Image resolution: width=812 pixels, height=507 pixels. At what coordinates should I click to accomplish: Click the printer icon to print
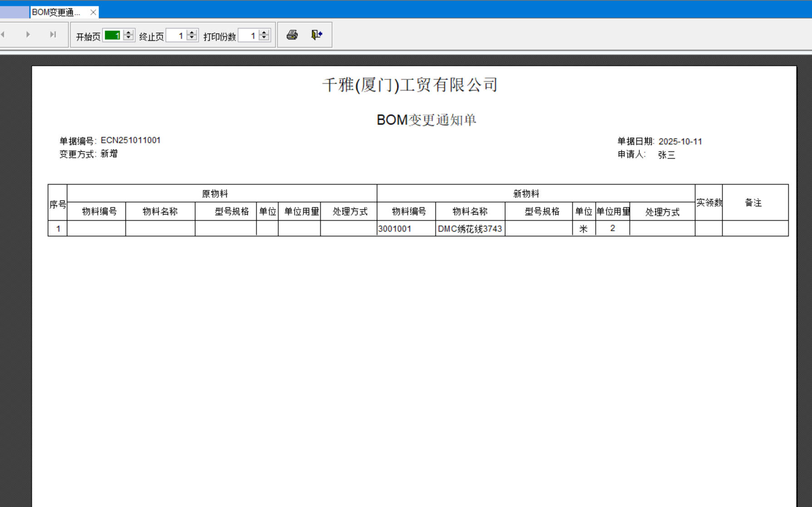point(292,35)
